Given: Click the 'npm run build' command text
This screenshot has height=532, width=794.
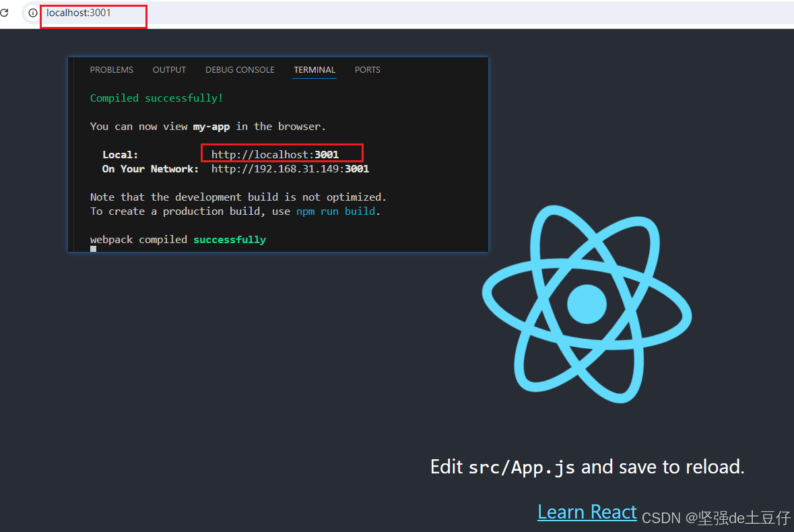Looking at the screenshot, I should [336, 211].
